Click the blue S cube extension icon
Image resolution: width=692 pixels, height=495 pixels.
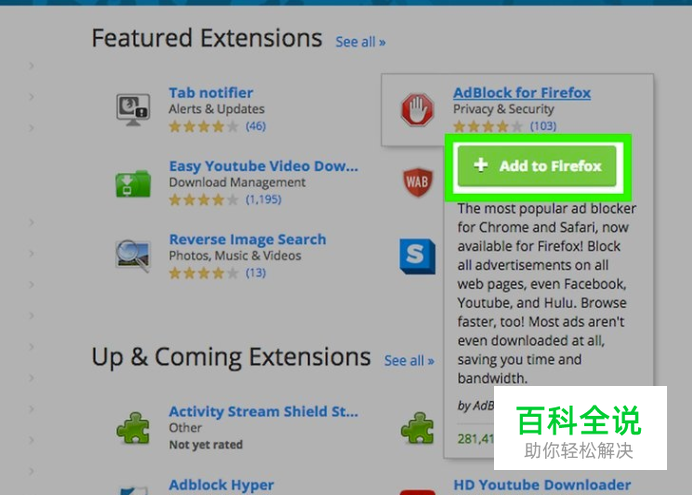tap(417, 256)
